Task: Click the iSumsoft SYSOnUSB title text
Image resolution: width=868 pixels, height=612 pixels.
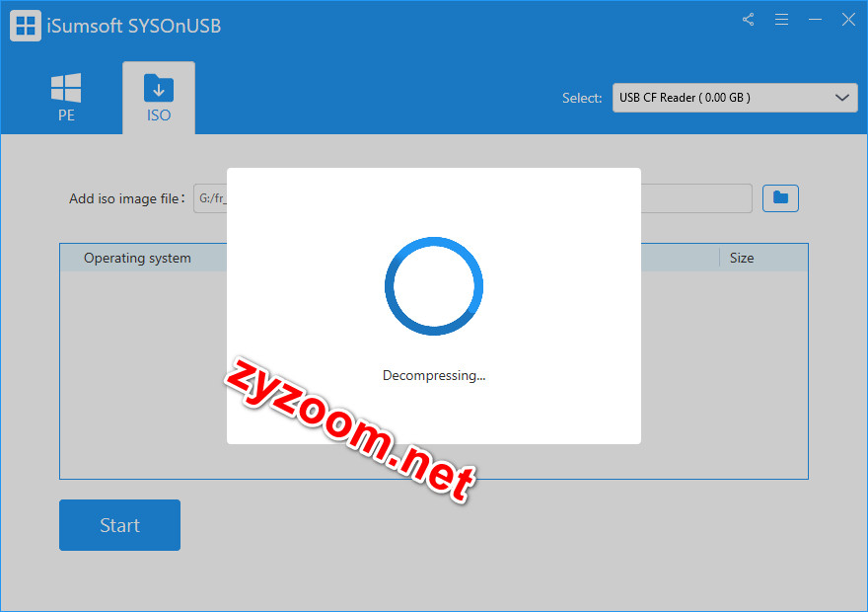Action: click(x=134, y=26)
